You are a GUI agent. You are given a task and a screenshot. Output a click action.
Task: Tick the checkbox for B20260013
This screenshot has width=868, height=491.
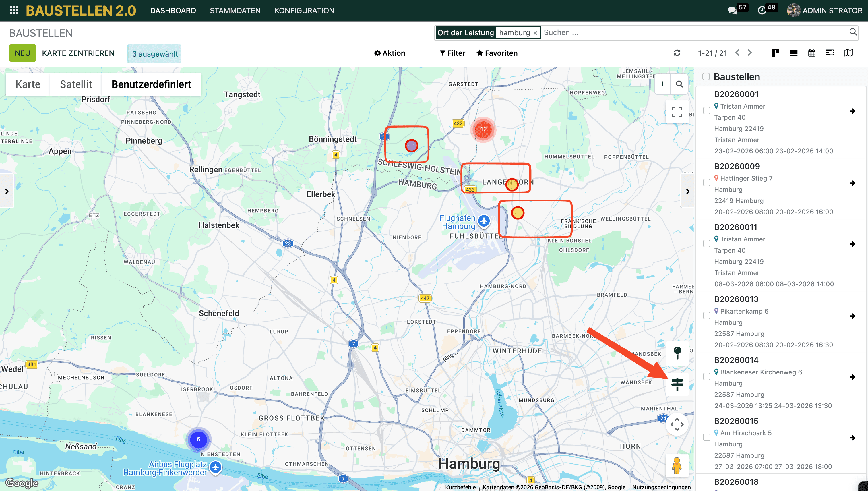[706, 316]
